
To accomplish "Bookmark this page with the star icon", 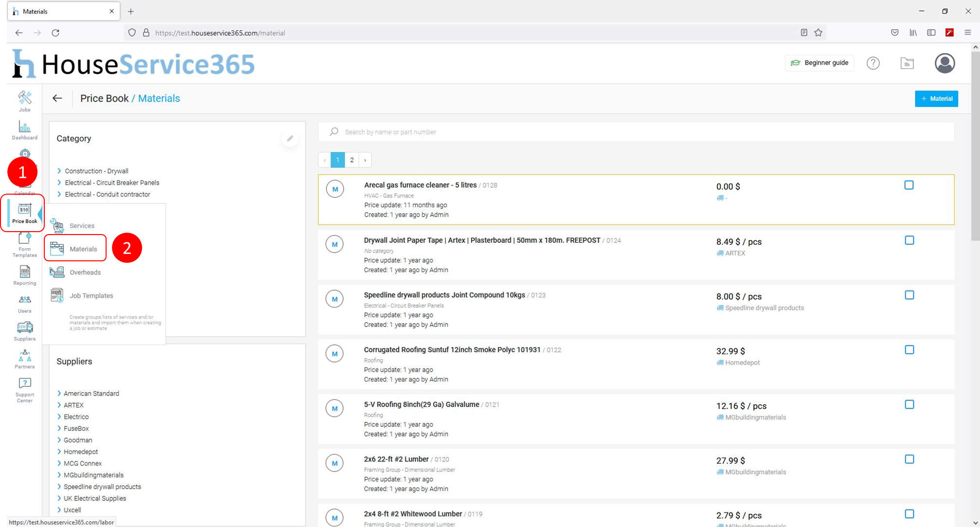I will pos(818,33).
